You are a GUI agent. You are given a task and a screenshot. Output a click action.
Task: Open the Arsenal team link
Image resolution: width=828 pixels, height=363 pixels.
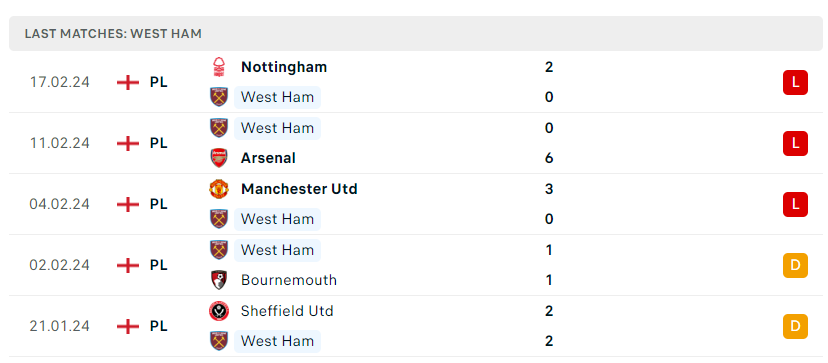268,158
